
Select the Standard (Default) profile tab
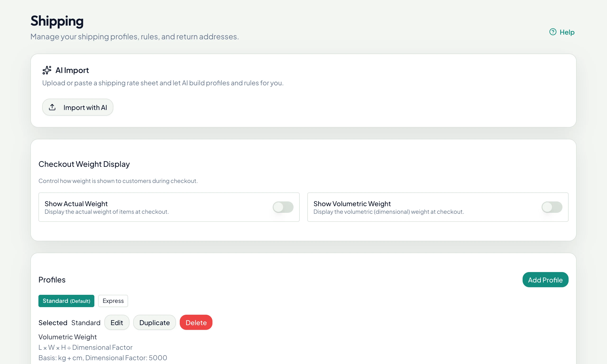click(x=66, y=301)
